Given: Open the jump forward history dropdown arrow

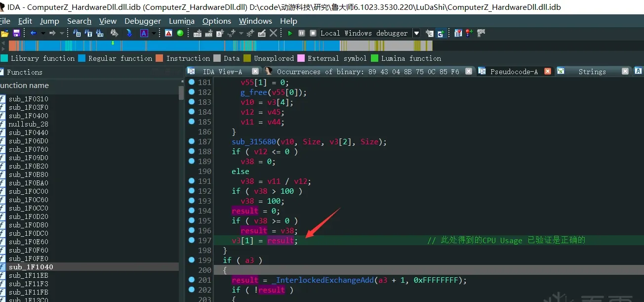Looking at the screenshot, I should [62, 33].
